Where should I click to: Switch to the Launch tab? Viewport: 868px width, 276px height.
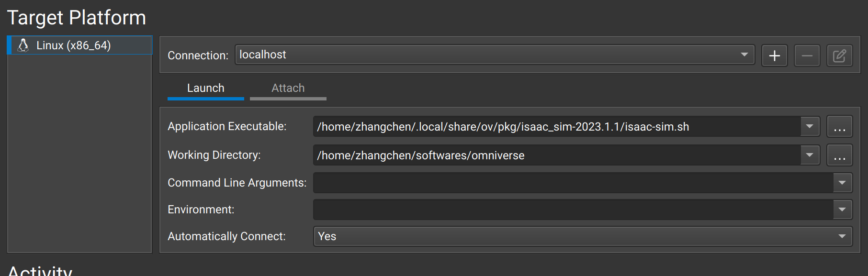[205, 88]
